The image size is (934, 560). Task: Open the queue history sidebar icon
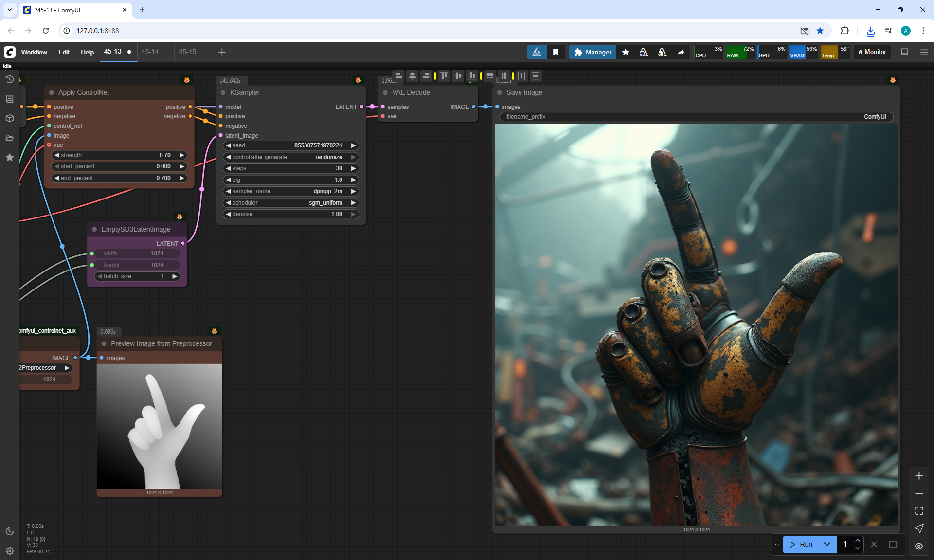pyautogui.click(x=9, y=79)
